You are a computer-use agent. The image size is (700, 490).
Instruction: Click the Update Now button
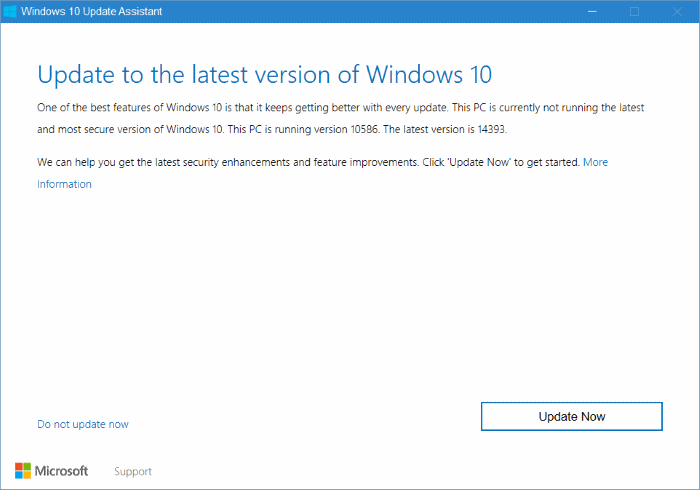pyautogui.click(x=571, y=416)
